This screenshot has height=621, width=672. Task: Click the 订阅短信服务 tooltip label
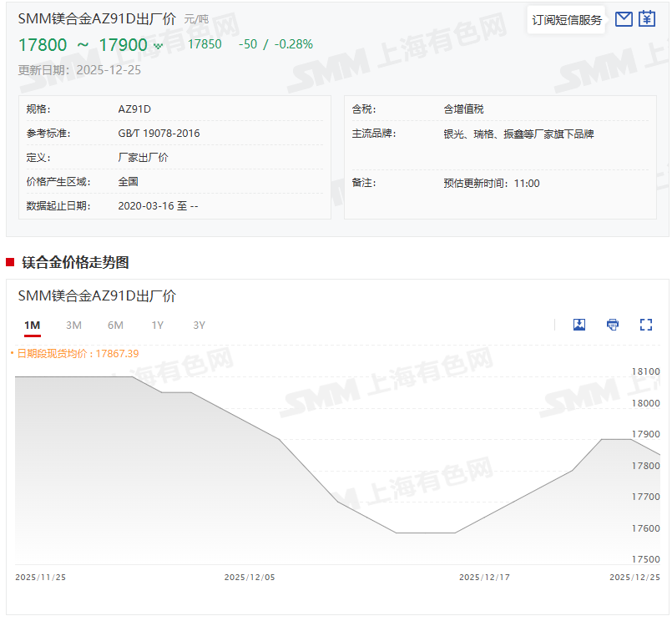pyautogui.click(x=567, y=20)
